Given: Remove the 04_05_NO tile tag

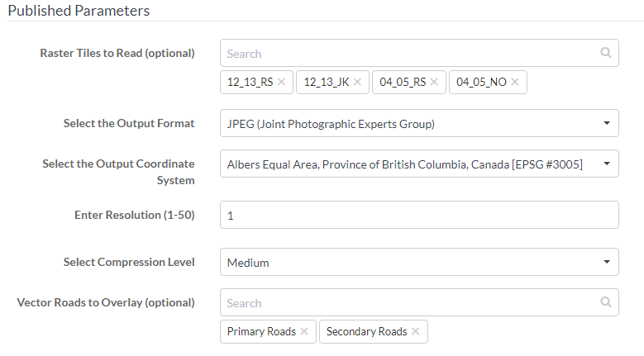Looking at the screenshot, I should click(515, 82).
